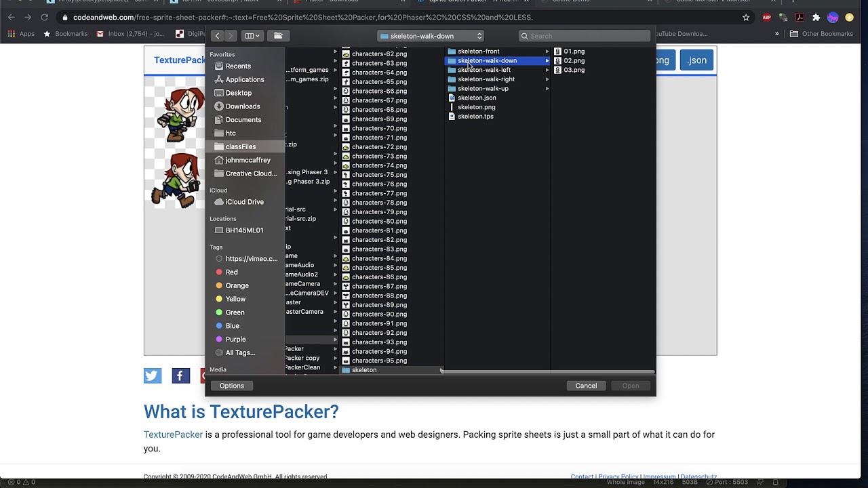Open the Bookmarks folder in the bookmarks bar
868x488 pixels.
coord(65,34)
